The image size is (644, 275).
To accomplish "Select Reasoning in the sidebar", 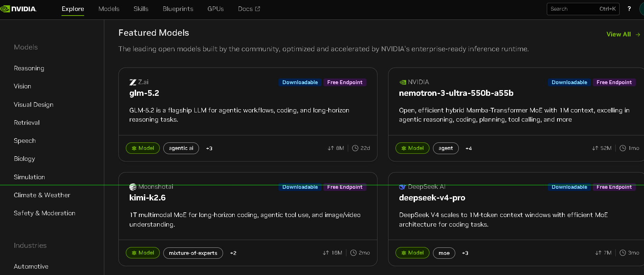I will [x=29, y=68].
